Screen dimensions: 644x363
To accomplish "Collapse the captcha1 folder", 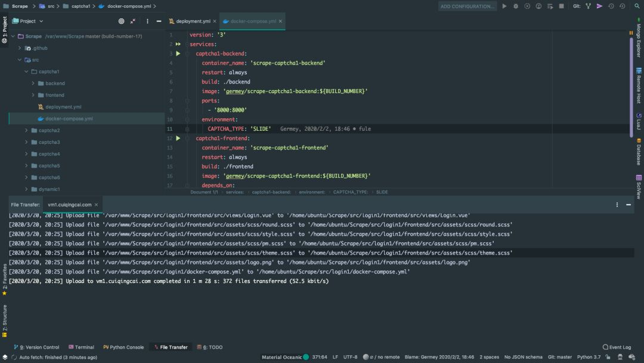I will [26, 72].
